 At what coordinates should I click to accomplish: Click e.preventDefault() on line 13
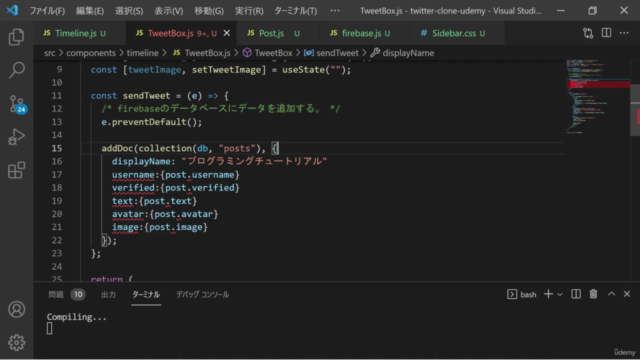pos(151,122)
